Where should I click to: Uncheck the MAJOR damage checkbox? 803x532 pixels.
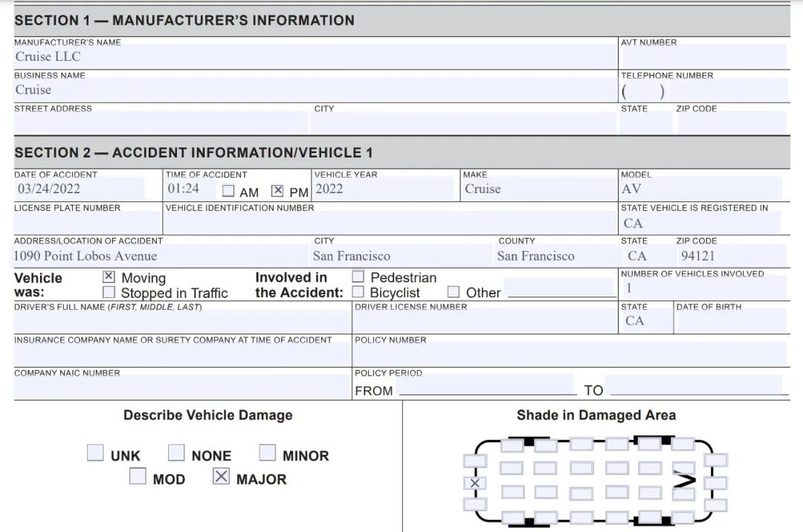(x=221, y=476)
